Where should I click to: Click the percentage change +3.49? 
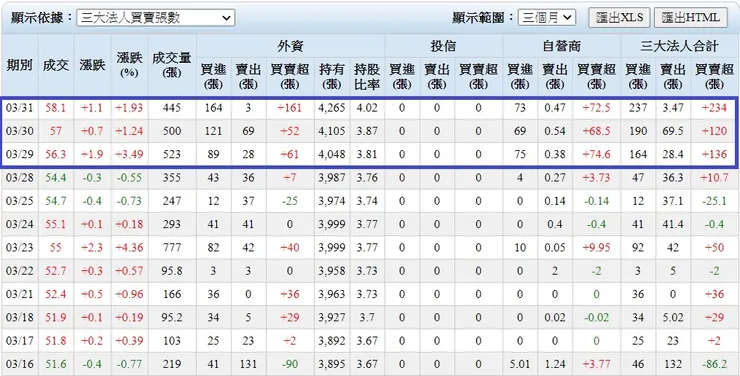129,154
